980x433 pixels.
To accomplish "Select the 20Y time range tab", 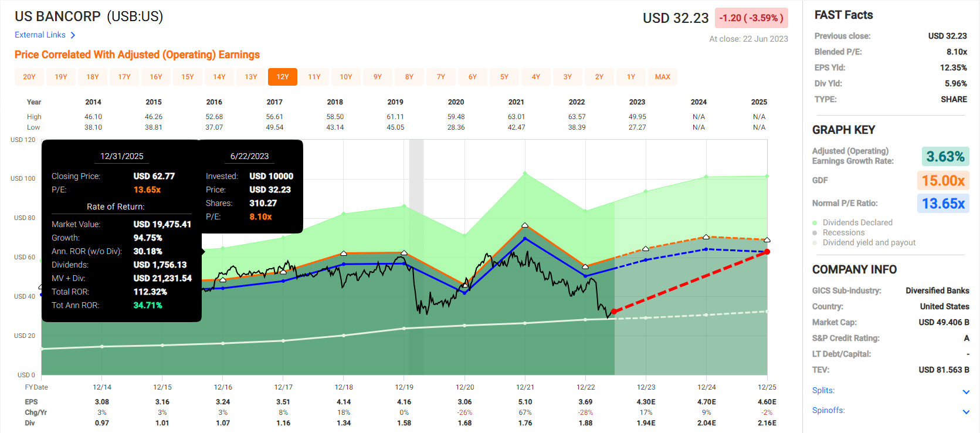I will (29, 77).
